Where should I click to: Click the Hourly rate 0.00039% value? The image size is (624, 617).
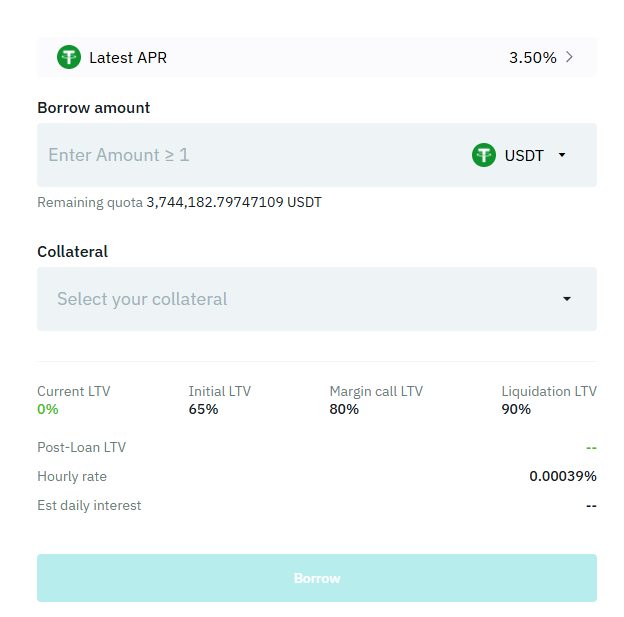coord(563,476)
